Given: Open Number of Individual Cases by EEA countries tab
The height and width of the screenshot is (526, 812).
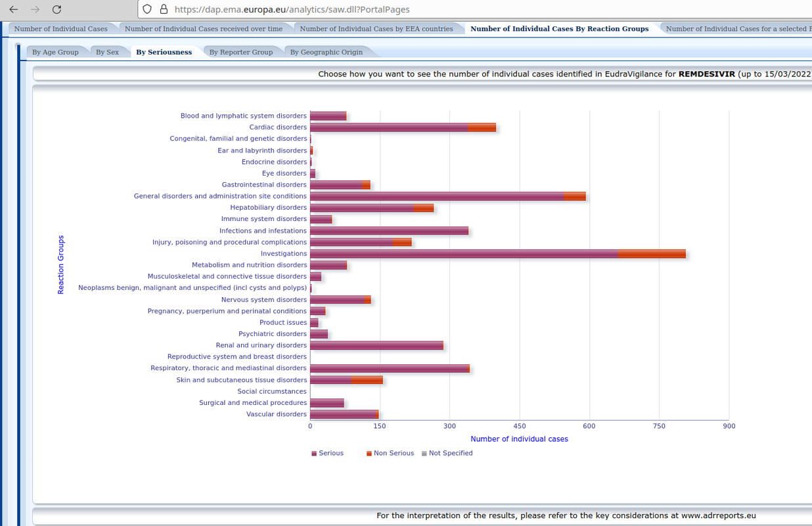Looking at the screenshot, I should pyautogui.click(x=376, y=28).
